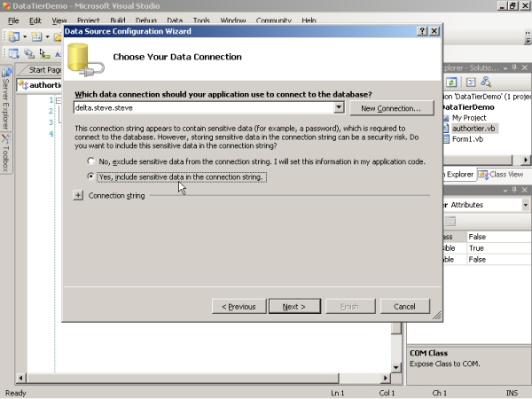The width and height of the screenshot is (532, 399).
Task: Click Solution Explorer horizontal scroll right arrow
Action: tap(526, 160)
